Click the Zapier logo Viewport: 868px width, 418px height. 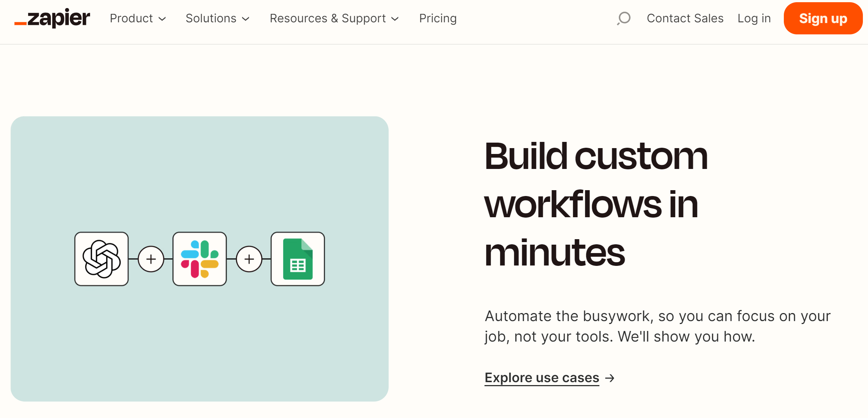point(52,18)
